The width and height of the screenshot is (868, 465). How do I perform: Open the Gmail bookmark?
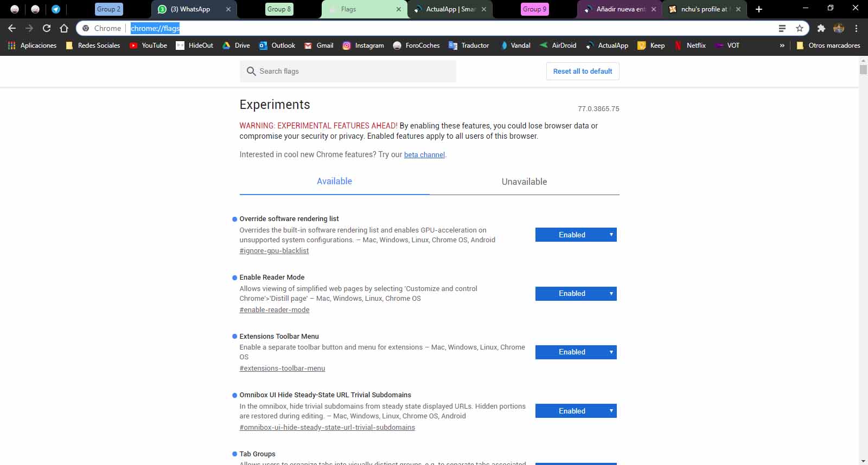tap(318, 46)
